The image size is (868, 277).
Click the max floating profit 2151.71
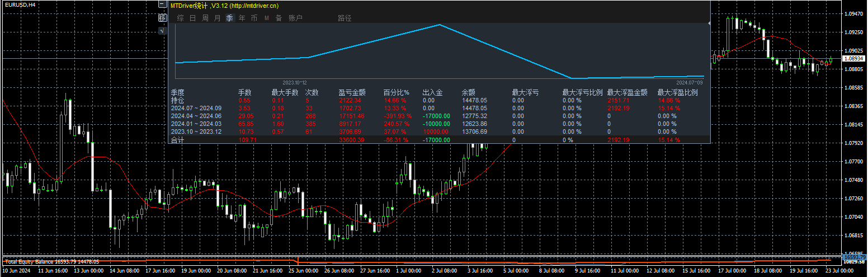point(618,100)
